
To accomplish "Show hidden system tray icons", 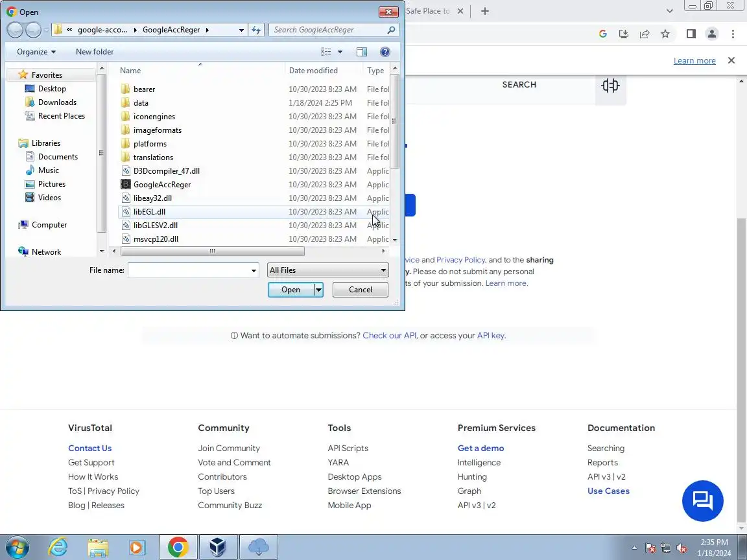I will pos(634,548).
